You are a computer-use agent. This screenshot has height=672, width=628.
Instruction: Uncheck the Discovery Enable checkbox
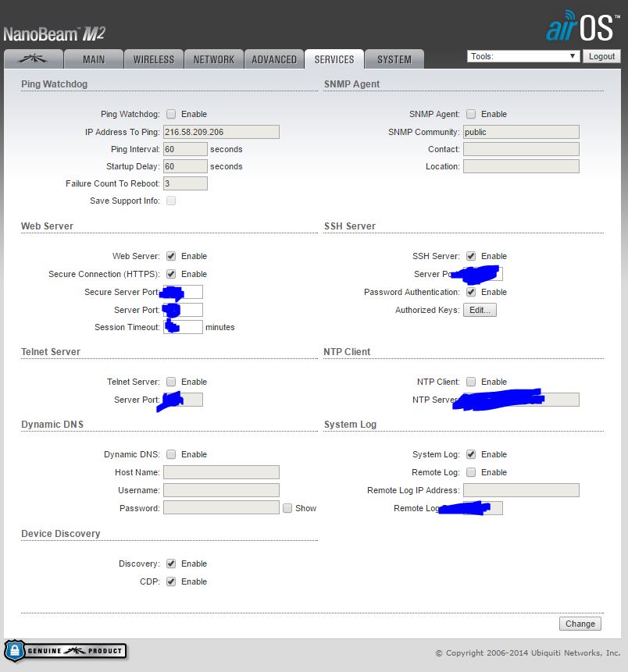pyautogui.click(x=171, y=564)
